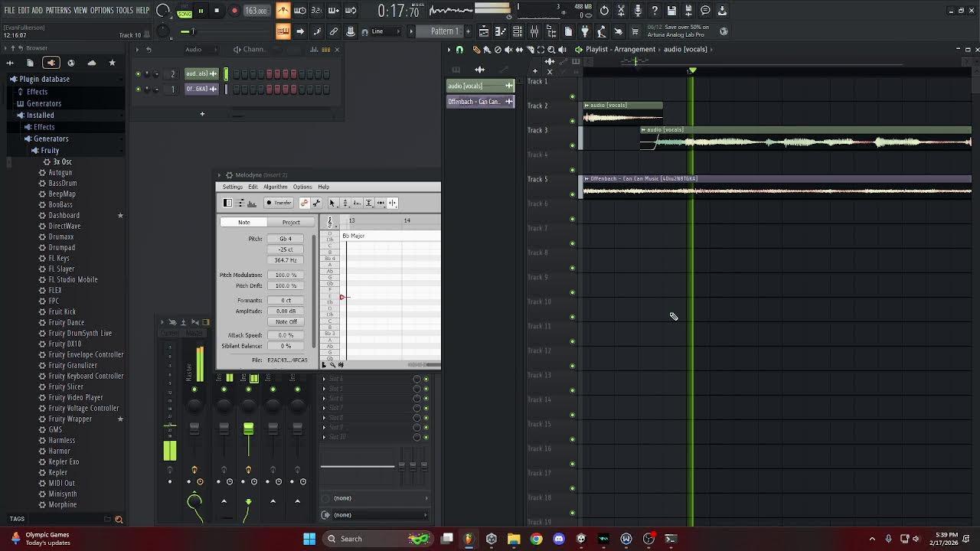This screenshot has height=551, width=980.
Task: Click the pause playback button
Action: (201, 11)
